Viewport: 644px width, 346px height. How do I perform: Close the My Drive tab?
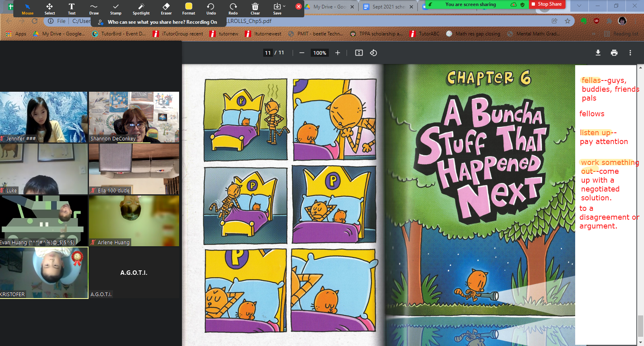(352, 7)
